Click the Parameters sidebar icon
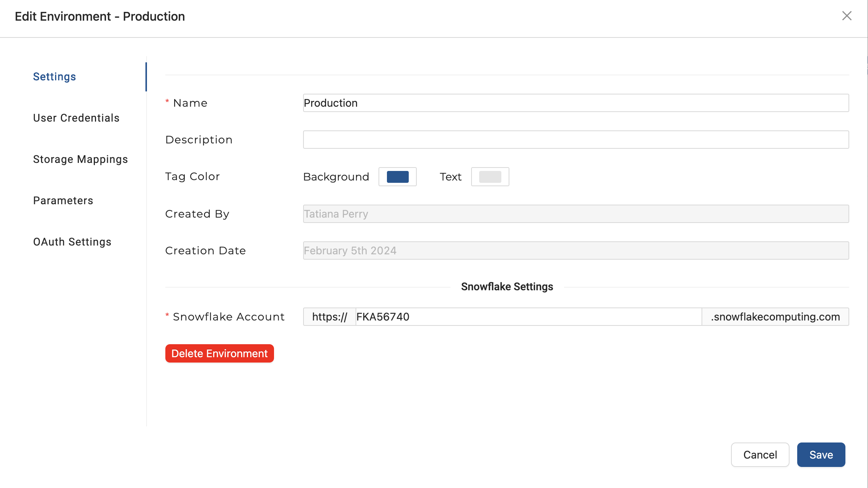This screenshot has width=868, height=488. point(63,200)
